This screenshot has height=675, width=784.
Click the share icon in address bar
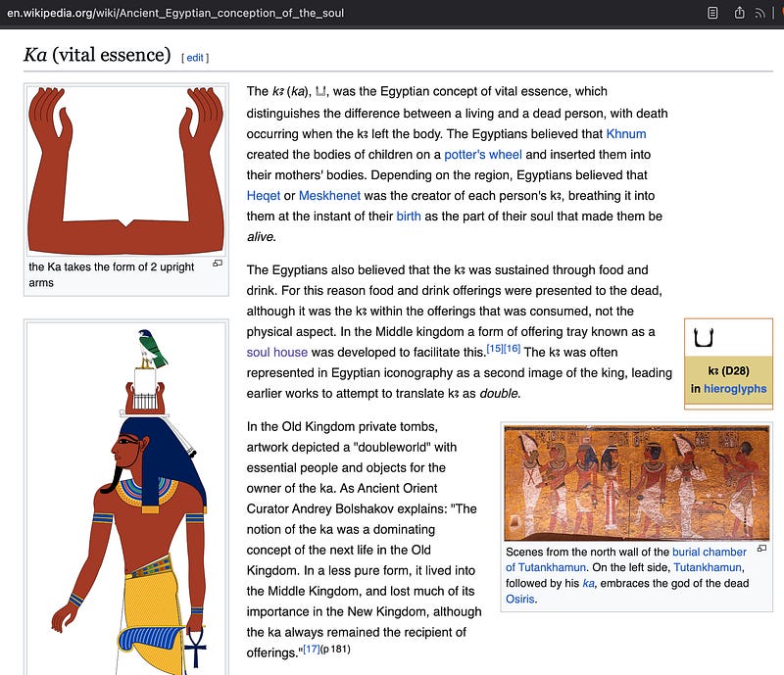(x=739, y=13)
